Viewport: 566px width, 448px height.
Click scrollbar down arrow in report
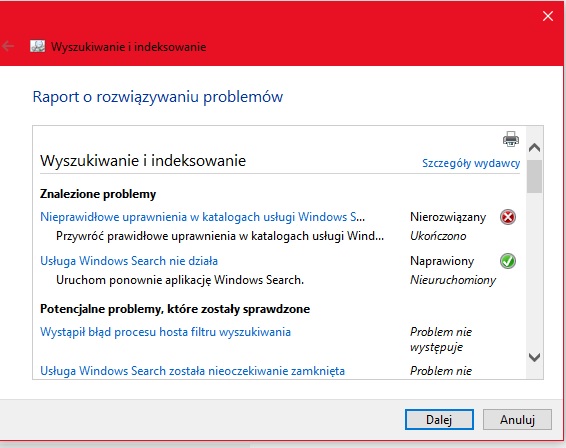click(534, 357)
